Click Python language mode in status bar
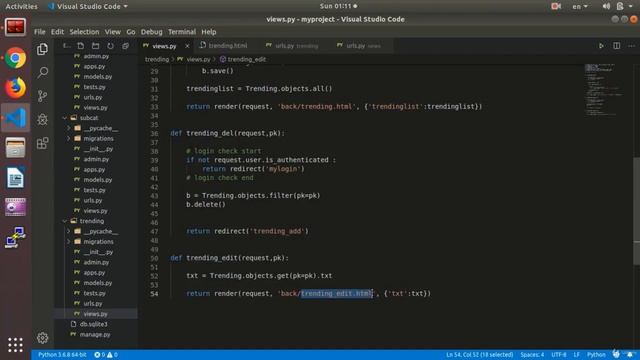640x360 pixels. click(x=596, y=355)
